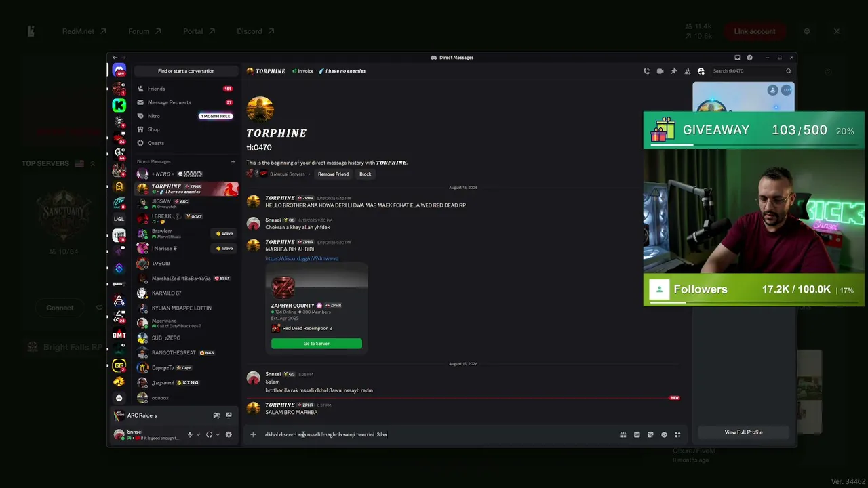Open apps launcher in message bar
The image size is (868, 488).
click(x=677, y=434)
